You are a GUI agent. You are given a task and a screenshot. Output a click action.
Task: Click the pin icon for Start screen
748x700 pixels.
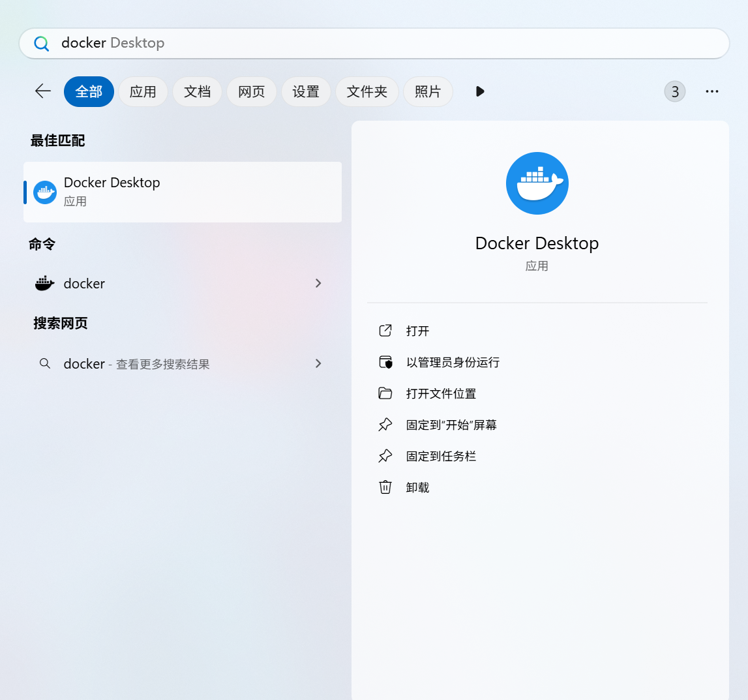[x=385, y=425]
